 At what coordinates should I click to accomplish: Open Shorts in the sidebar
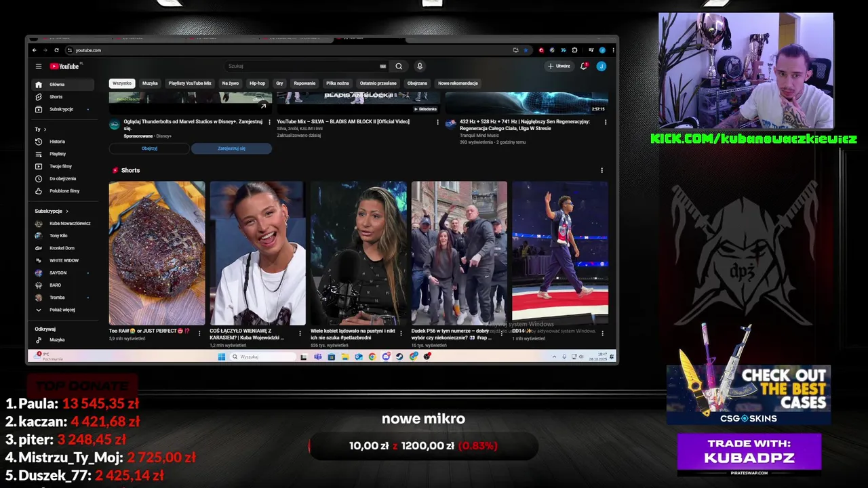pos(64,97)
